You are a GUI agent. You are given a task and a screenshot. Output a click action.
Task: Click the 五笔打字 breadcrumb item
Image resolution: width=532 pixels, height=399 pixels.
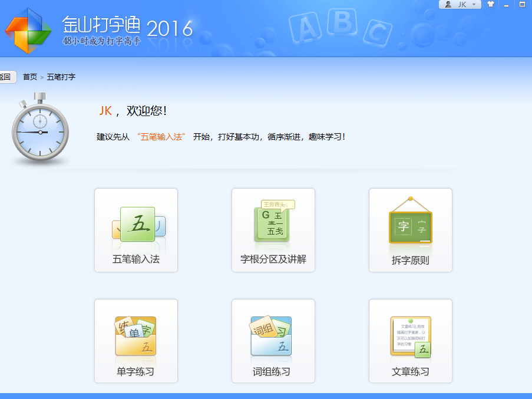pos(61,77)
